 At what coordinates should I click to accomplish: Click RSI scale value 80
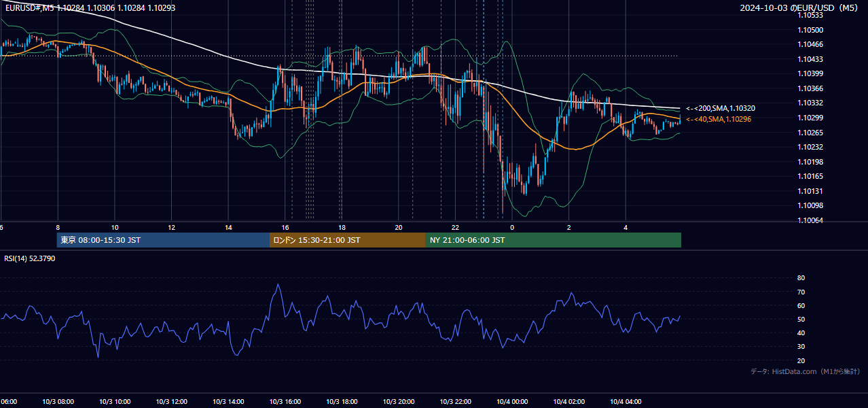pos(801,278)
